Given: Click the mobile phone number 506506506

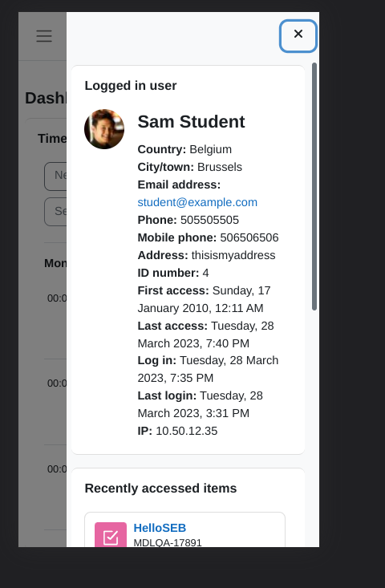Looking at the screenshot, I should pos(249,237).
